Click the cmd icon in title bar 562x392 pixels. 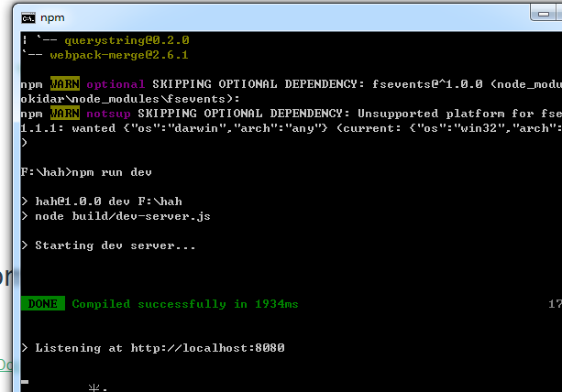click(29, 17)
